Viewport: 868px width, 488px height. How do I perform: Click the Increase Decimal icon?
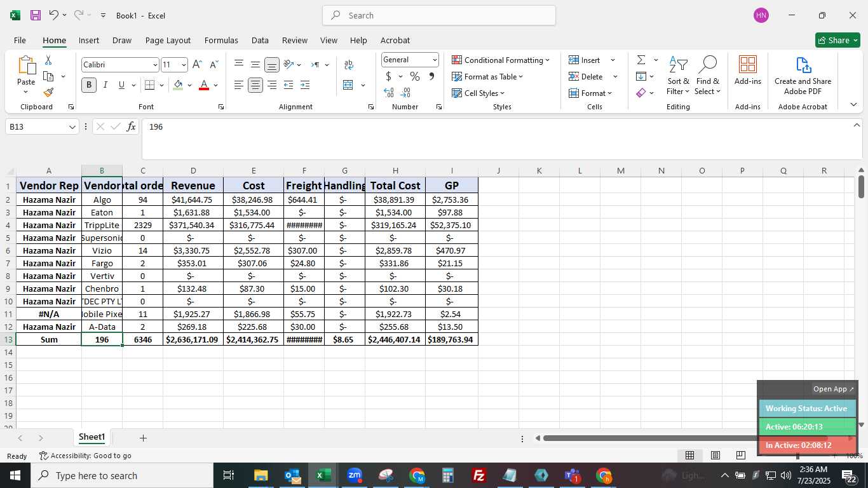point(389,93)
